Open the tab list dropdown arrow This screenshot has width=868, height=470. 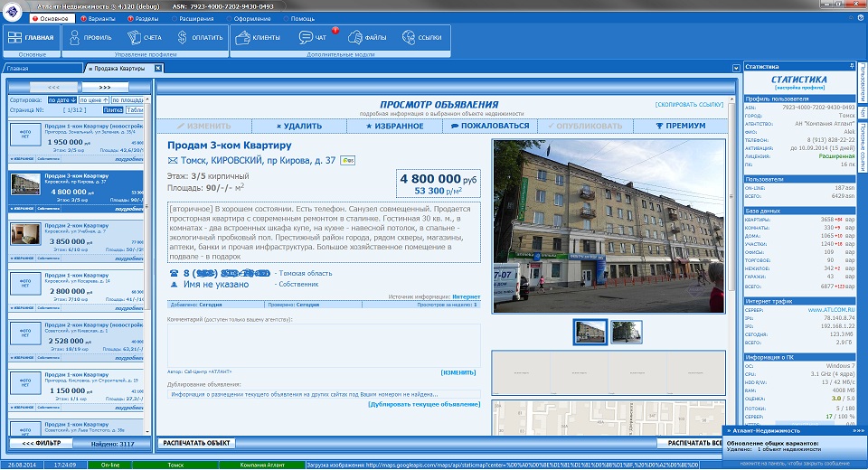[x=736, y=68]
